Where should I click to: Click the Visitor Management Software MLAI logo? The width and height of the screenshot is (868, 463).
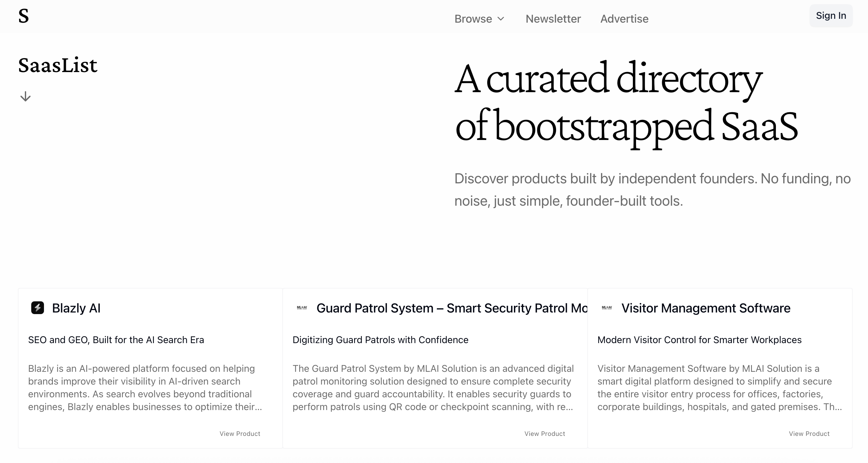[606, 307]
